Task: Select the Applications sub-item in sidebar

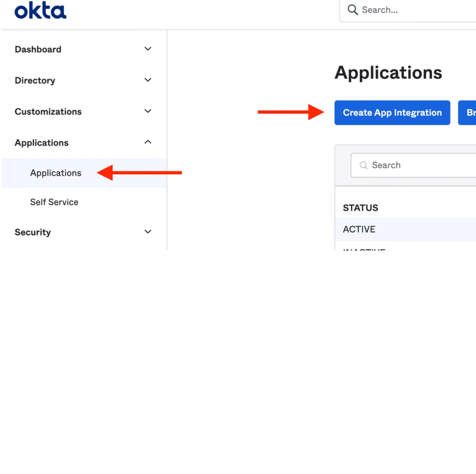Action: (84, 173)
